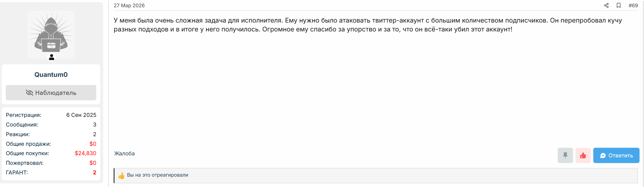Click the crossed-eye icon in Наблюдатель badge

[29, 93]
